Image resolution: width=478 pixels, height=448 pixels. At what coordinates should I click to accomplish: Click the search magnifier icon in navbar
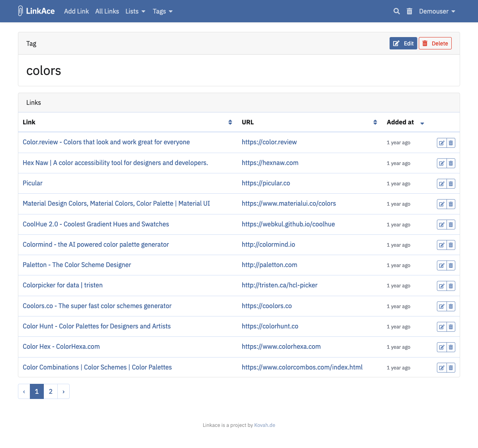396,11
